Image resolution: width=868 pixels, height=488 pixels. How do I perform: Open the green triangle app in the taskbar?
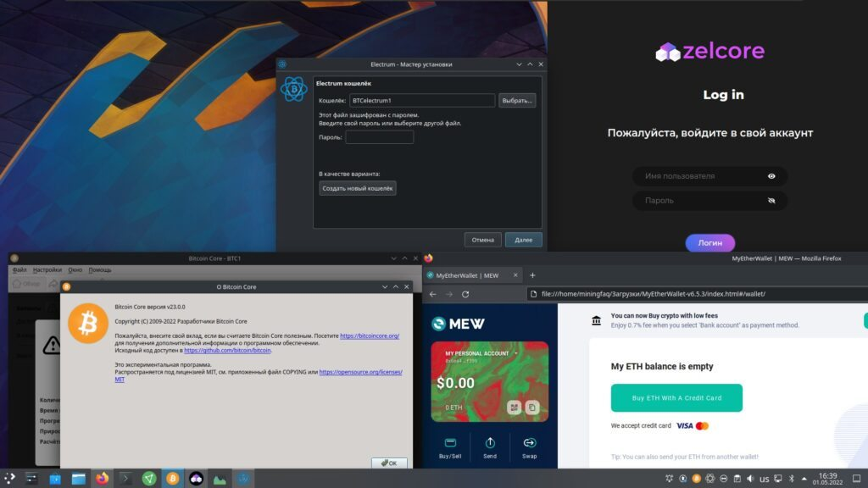pyautogui.click(x=149, y=479)
